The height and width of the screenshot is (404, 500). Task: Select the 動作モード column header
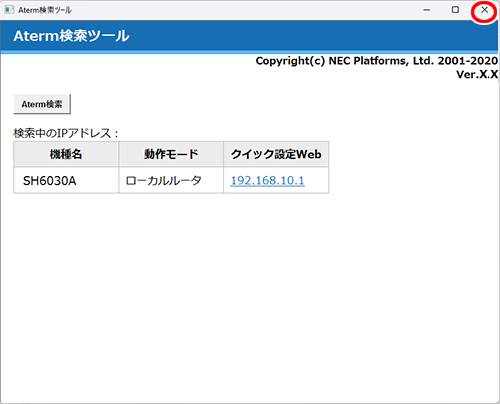171,154
